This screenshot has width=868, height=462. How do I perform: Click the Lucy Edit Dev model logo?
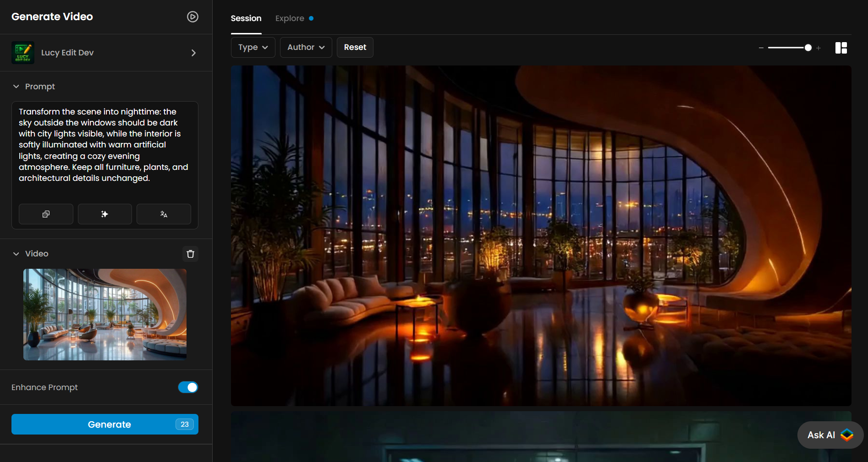click(x=23, y=53)
